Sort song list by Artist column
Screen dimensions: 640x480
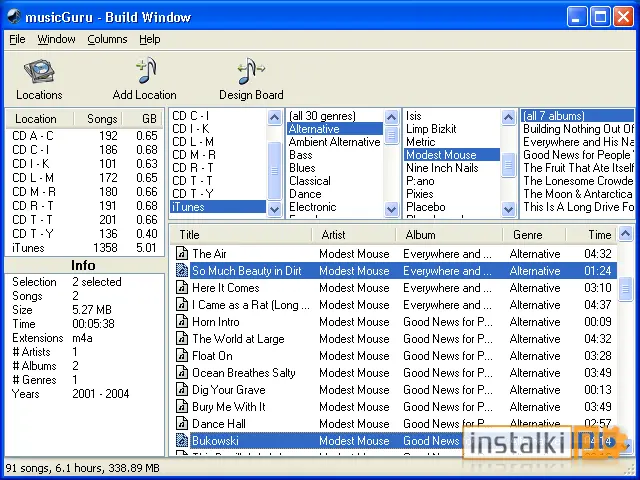[x=353, y=235]
